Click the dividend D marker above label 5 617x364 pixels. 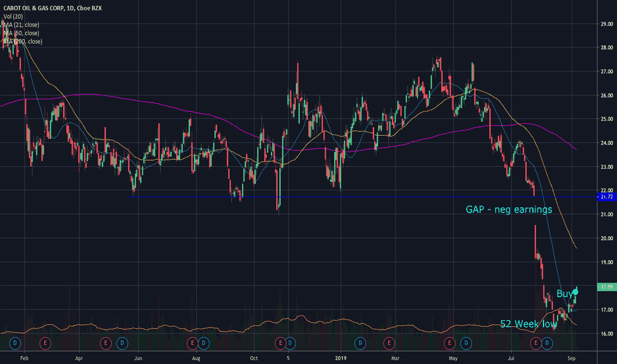[290, 343]
